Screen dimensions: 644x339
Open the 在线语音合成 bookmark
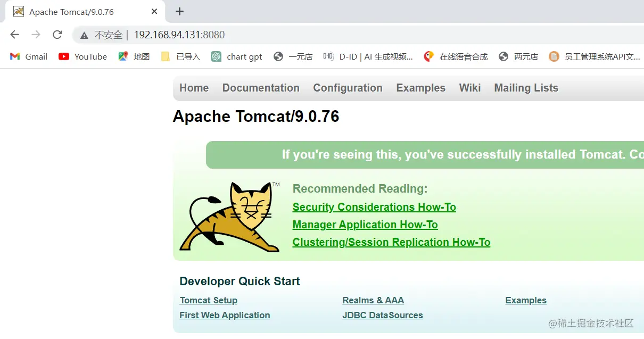tap(456, 56)
